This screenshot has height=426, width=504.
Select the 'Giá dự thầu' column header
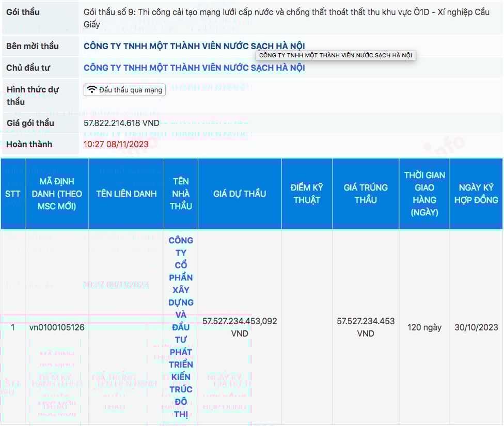pyautogui.click(x=240, y=194)
